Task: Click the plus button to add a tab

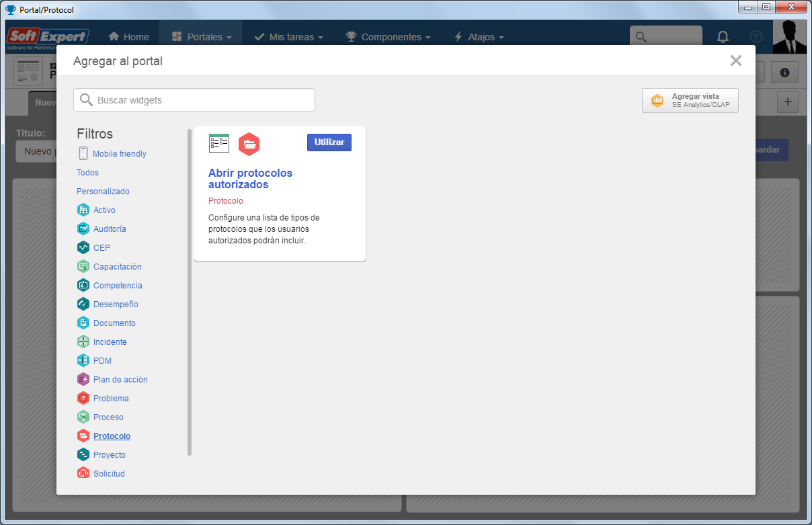Action: [x=787, y=102]
